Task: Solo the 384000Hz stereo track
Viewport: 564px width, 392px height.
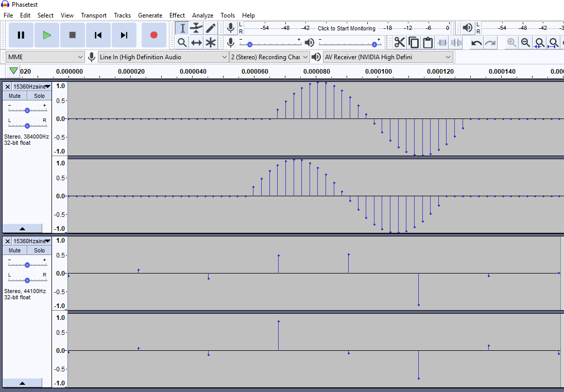Action: pyautogui.click(x=40, y=96)
